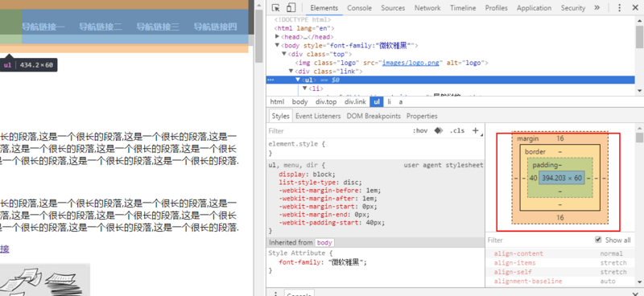
Task: Select li in the breadcrumb bar
Action: coord(390,102)
